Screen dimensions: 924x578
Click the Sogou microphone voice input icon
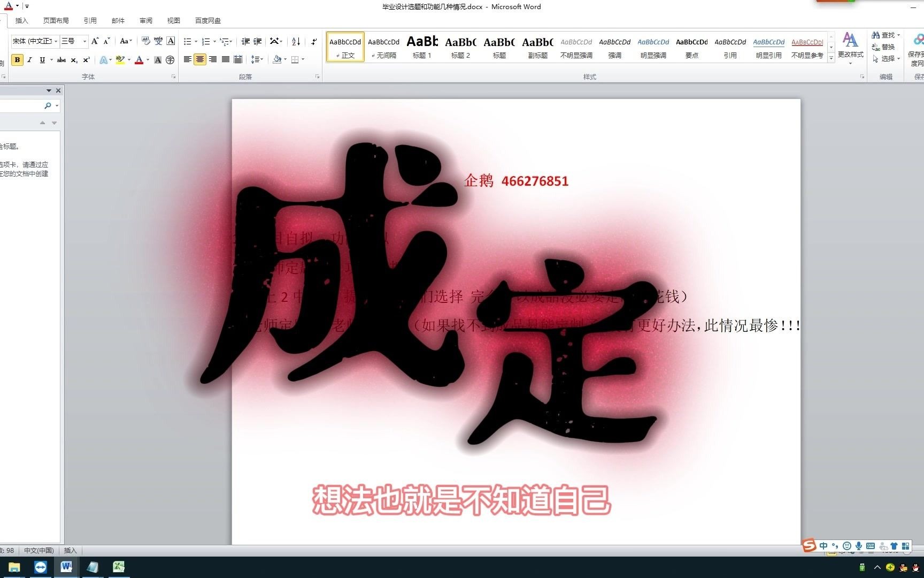click(858, 546)
